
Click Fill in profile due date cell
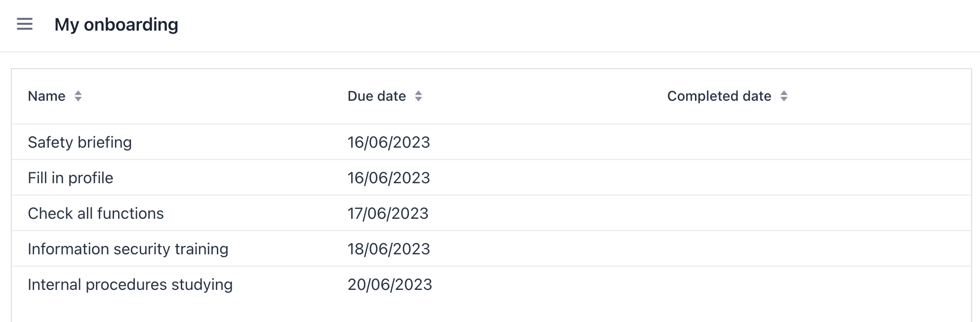coord(389,178)
